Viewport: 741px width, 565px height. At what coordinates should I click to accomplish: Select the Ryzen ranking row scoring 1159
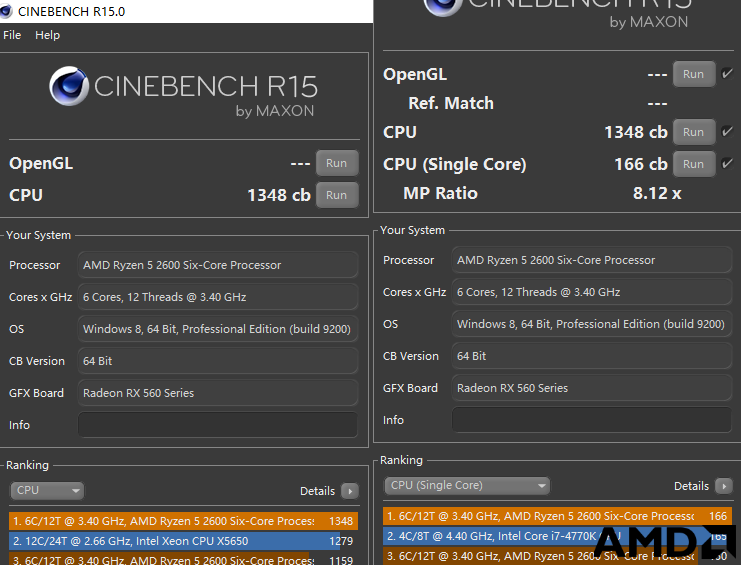pos(183,559)
